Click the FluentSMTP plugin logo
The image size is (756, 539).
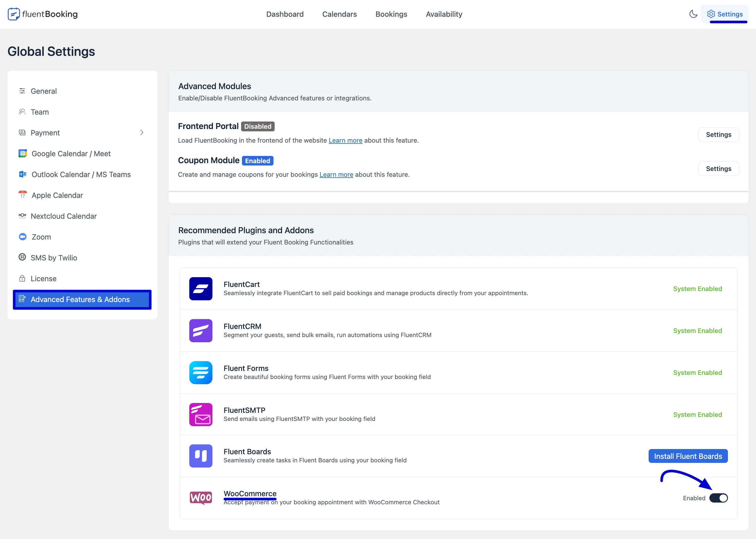click(201, 415)
